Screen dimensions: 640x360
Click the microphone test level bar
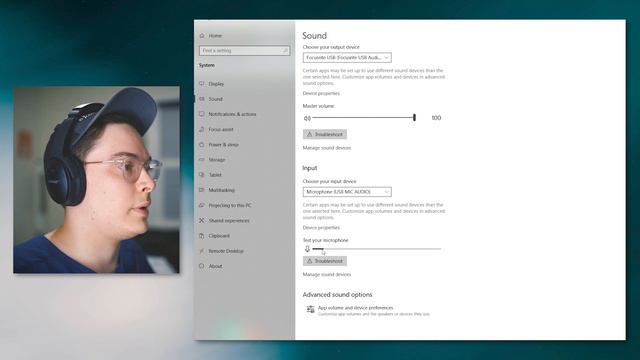(377, 249)
